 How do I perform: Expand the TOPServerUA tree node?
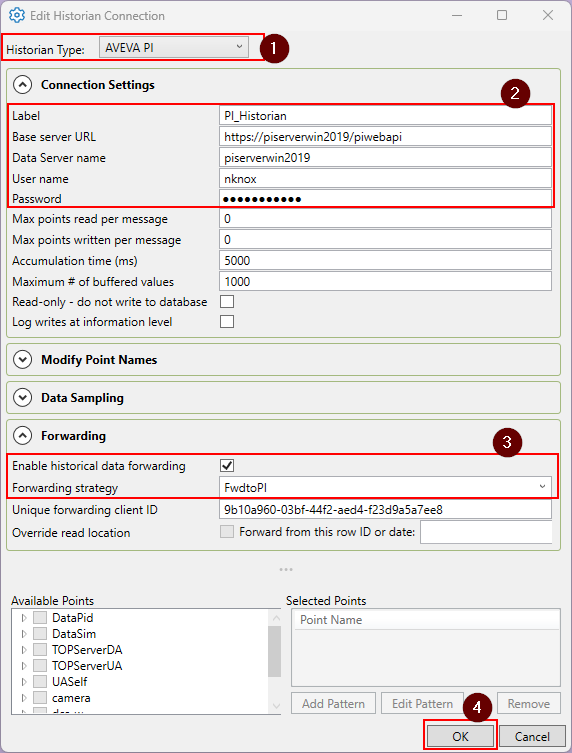click(24, 666)
